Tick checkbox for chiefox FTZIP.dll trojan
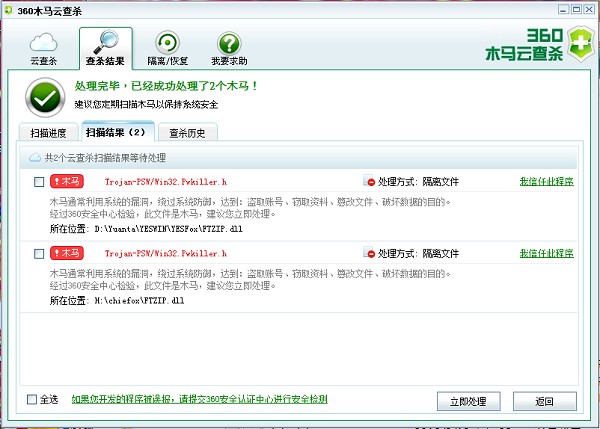 (x=39, y=254)
